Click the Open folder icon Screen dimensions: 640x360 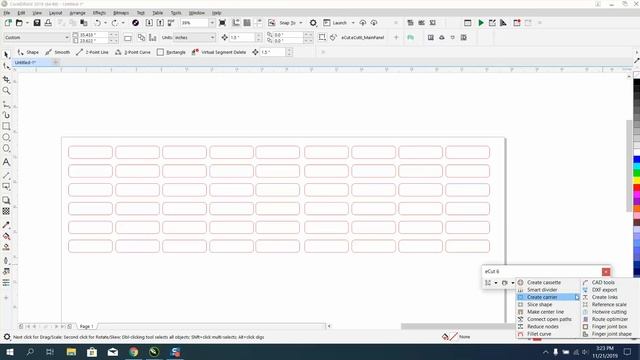point(19,23)
